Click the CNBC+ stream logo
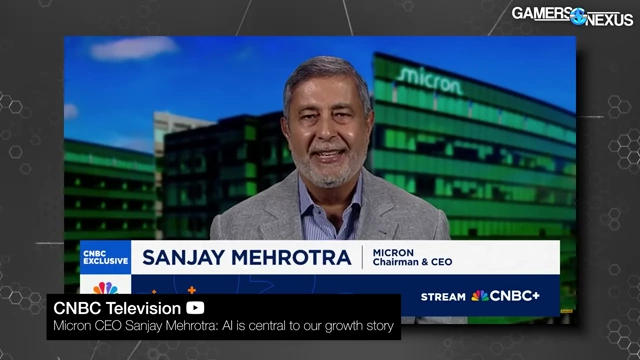This screenshot has height=360, width=640. click(505, 296)
